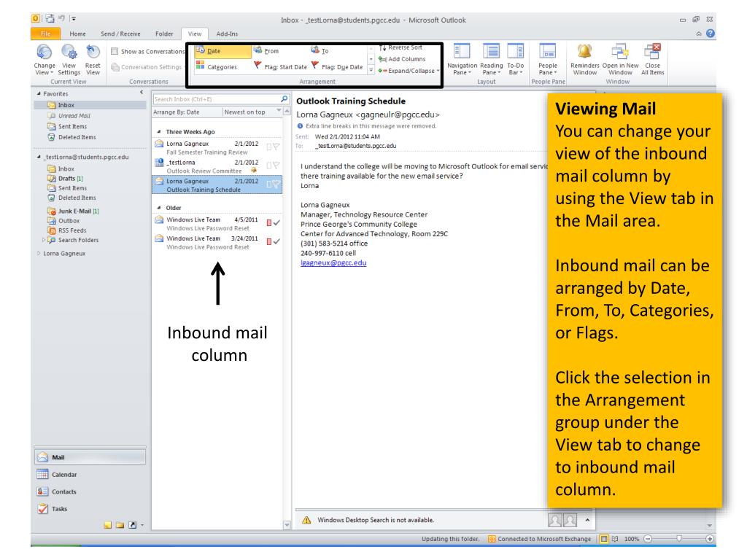Click Open in New Window
This screenshot has height=560, width=747.
point(620,60)
